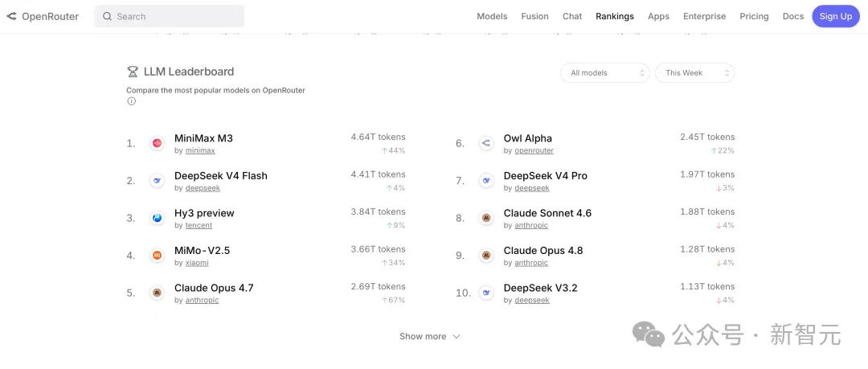Open the Claude Opus 4.7 model link
This screenshot has width=868, height=369.
[x=214, y=288]
